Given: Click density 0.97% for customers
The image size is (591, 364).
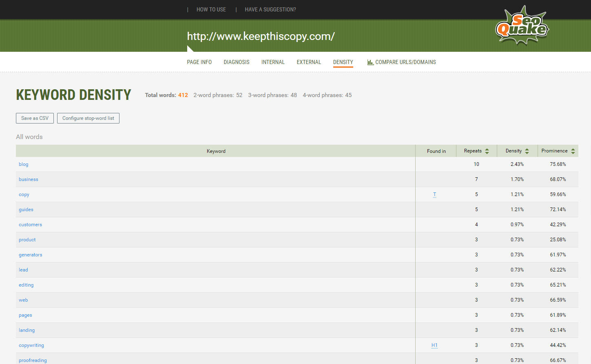Looking at the screenshot, I should (x=517, y=225).
